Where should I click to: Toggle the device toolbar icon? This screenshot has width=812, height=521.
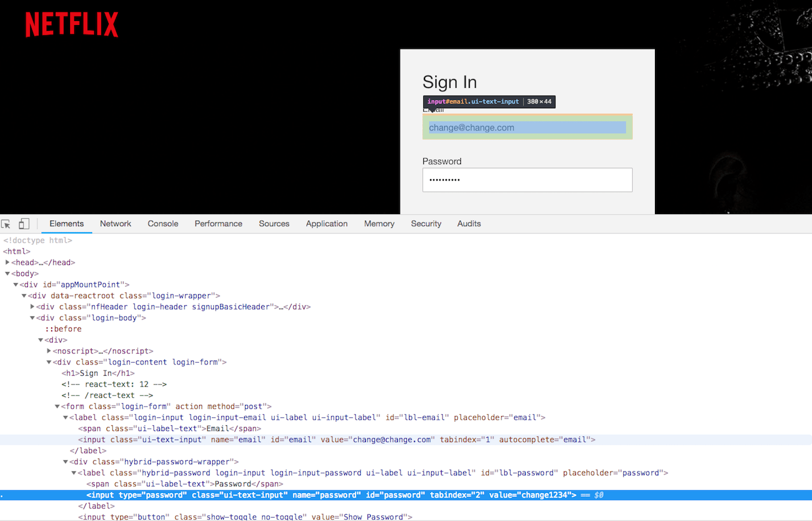click(24, 224)
